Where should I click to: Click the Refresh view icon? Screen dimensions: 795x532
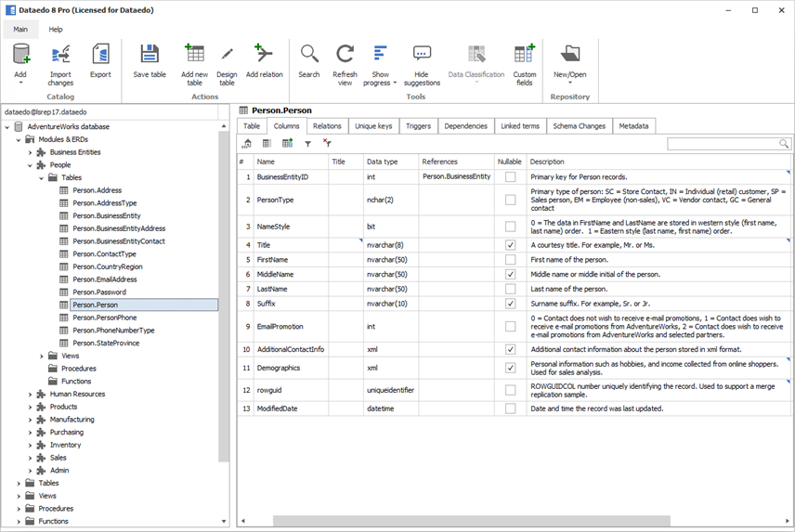click(x=345, y=54)
